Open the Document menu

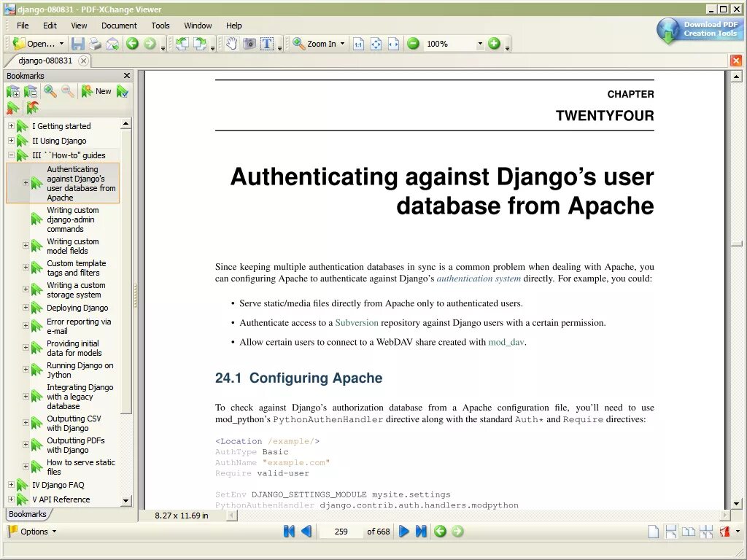coord(119,26)
